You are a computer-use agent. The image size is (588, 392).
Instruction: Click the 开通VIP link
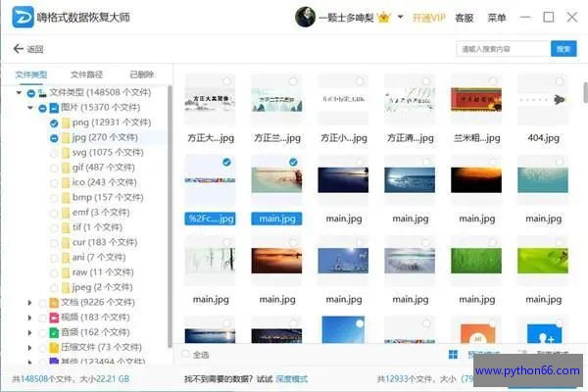pos(429,18)
